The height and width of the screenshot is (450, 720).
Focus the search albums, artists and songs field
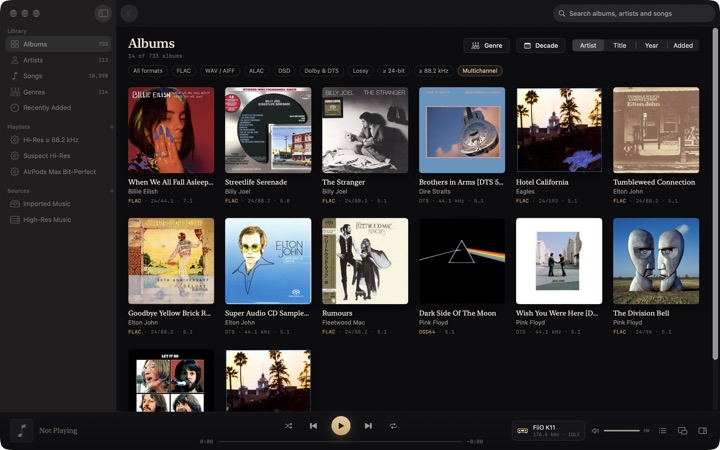(634, 13)
